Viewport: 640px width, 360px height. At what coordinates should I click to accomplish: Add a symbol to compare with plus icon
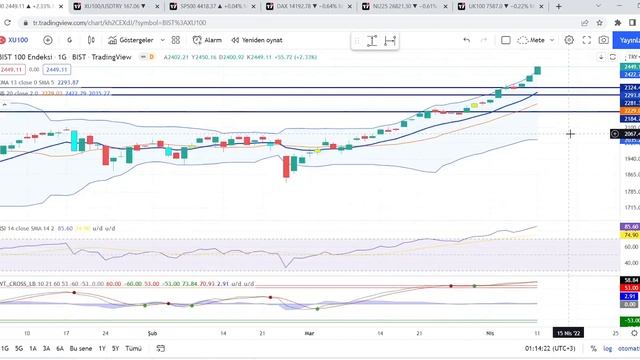tap(48, 40)
